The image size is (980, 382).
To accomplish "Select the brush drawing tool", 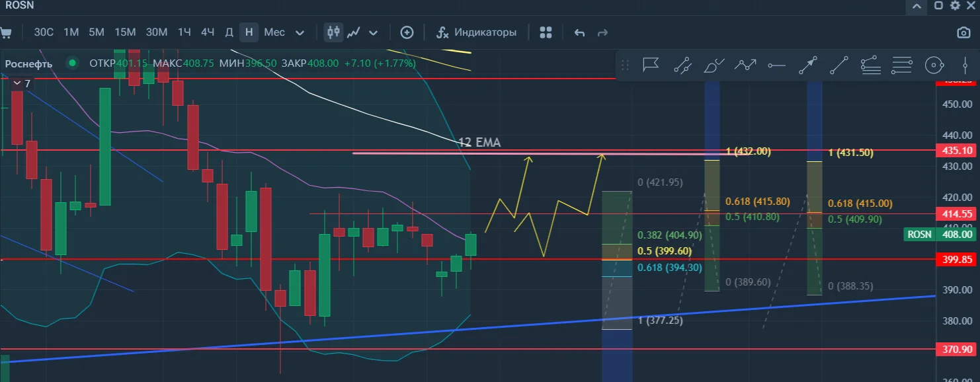I will [x=714, y=65].
